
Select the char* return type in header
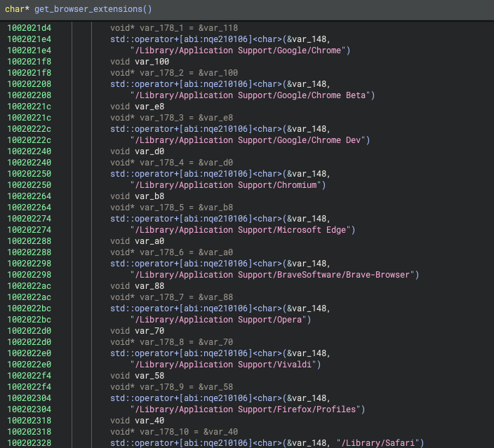pyautogui.click(x=17, y=9)
